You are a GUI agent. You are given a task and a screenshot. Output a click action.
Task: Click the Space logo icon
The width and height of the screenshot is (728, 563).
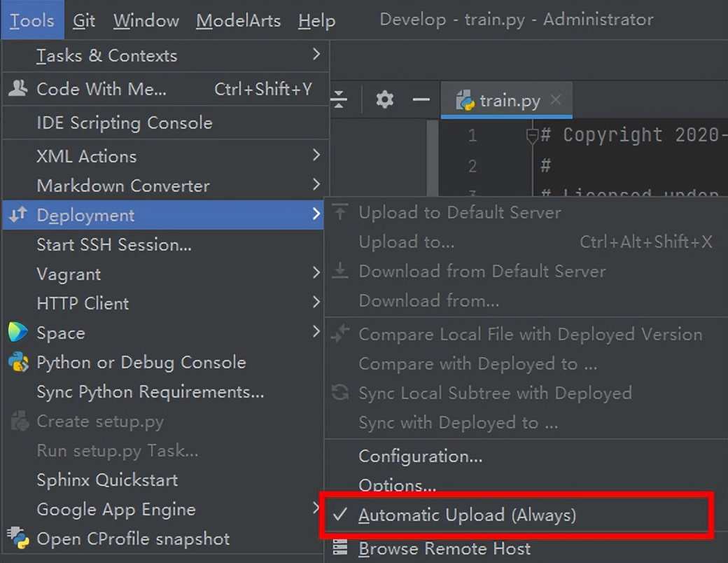[18, 333]
